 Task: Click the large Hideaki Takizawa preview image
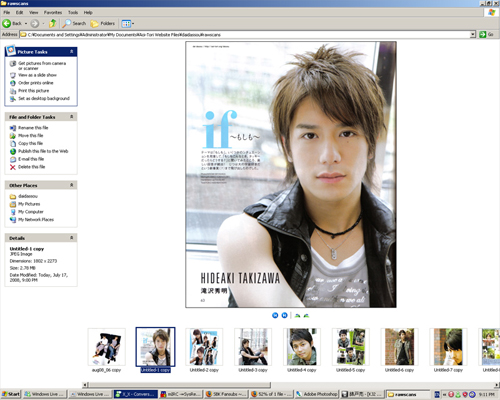291,174
